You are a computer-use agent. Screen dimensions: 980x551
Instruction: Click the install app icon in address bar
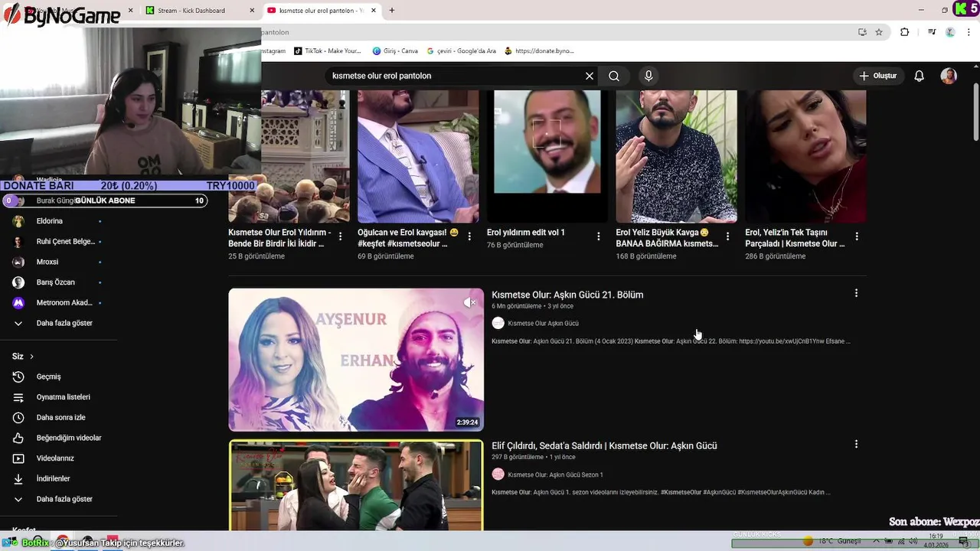point(862,32)
